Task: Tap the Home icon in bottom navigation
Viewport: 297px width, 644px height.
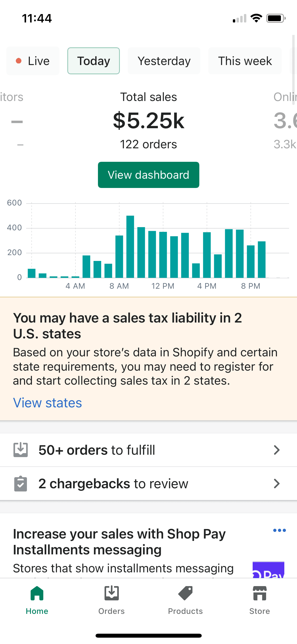Action: click(x=37, y=593)
